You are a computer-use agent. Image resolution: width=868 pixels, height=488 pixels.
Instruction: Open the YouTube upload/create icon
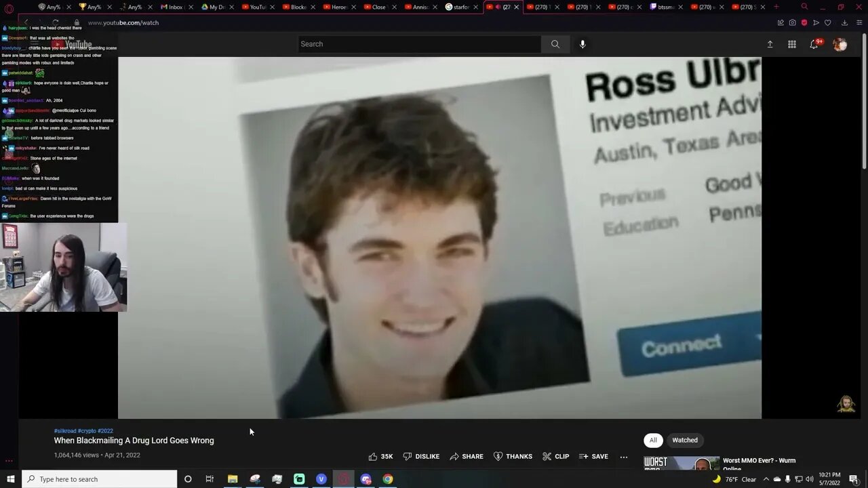770,44
